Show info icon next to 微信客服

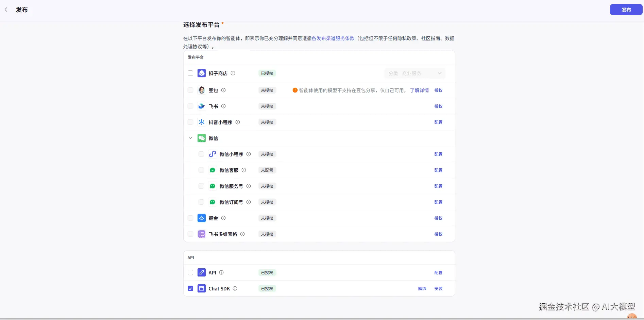(244, 170)
